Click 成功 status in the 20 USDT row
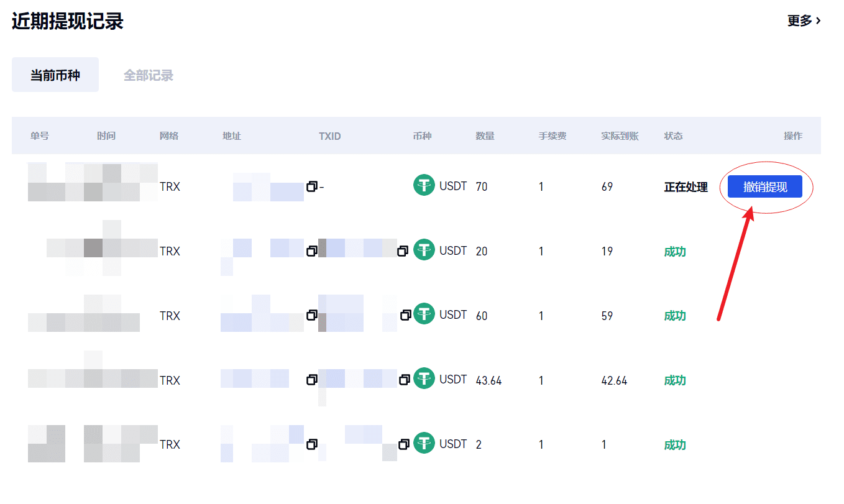844x504 pixels. click(675, 251)
